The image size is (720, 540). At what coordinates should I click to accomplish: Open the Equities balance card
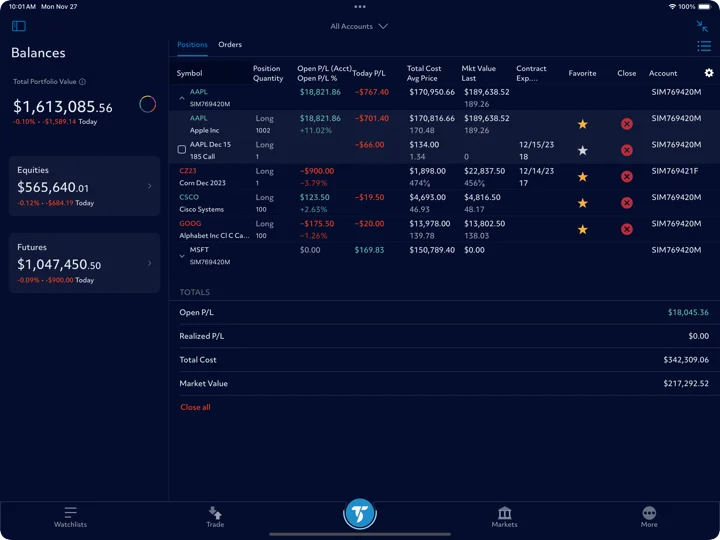coord(84,186)
